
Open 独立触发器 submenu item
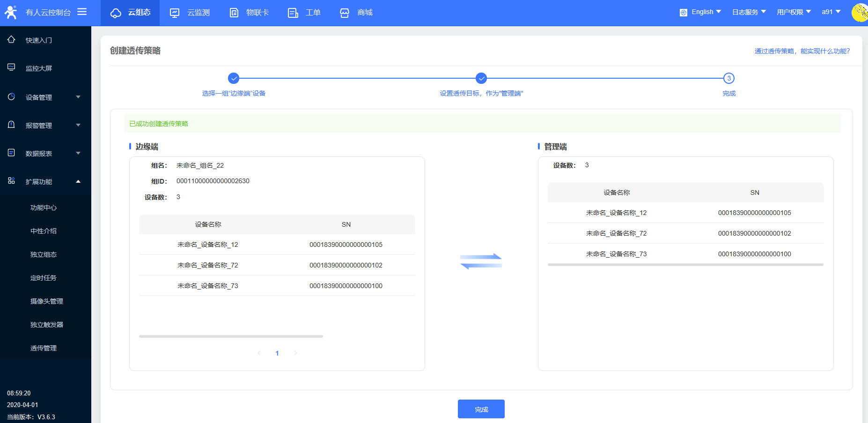click(x=47, y=325)
